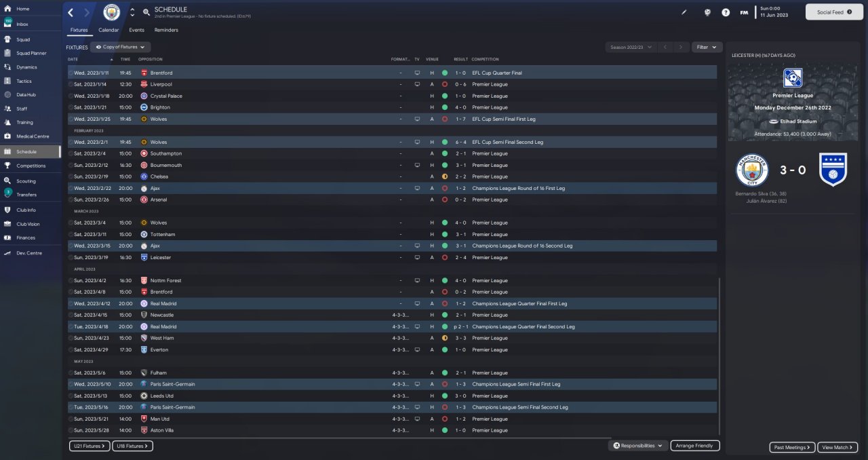Click the Leicester crest in match panel
Viewport: 868px width, 460px height.
click(x=831, y=170)
